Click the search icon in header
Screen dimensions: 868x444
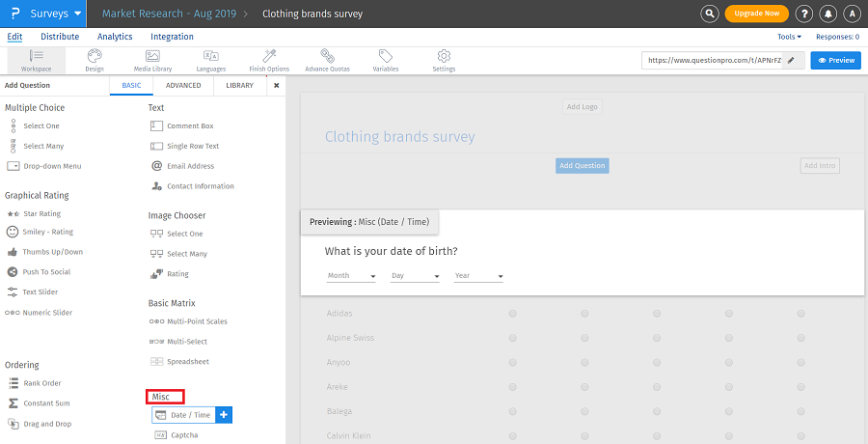710,14
